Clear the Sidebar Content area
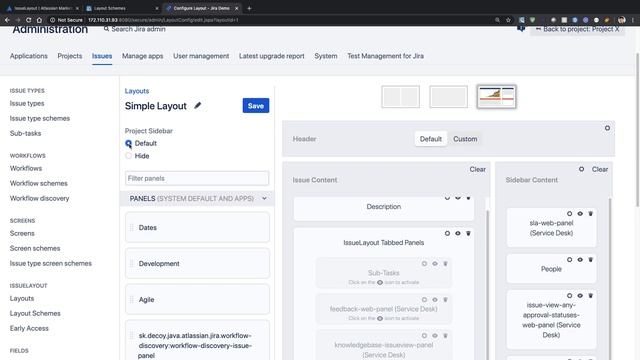The width and height of the screenshot is (640, 360). [x=600, y=169]
